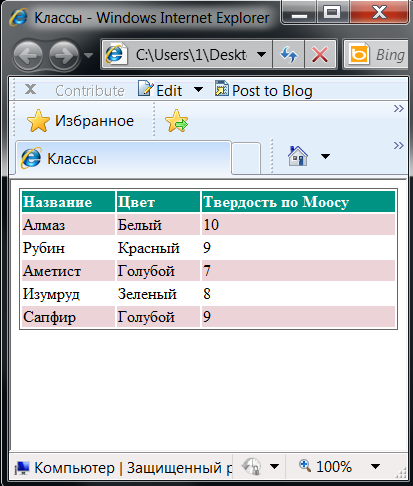The height and width of the screenshot is (486, 413).
Task: Close the Internet Explorer window
Action: [x=379, y=13]
